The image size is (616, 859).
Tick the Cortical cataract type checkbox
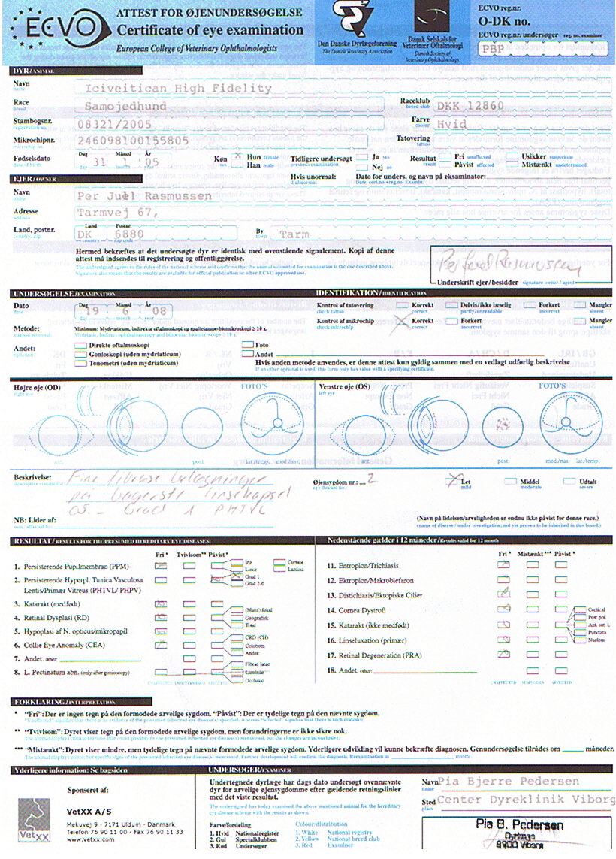(580, 609)
